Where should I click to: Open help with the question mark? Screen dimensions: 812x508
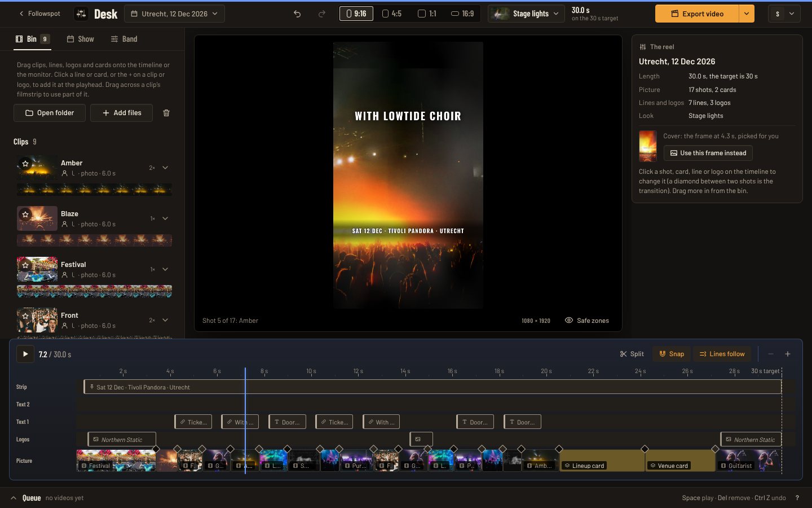797,498
